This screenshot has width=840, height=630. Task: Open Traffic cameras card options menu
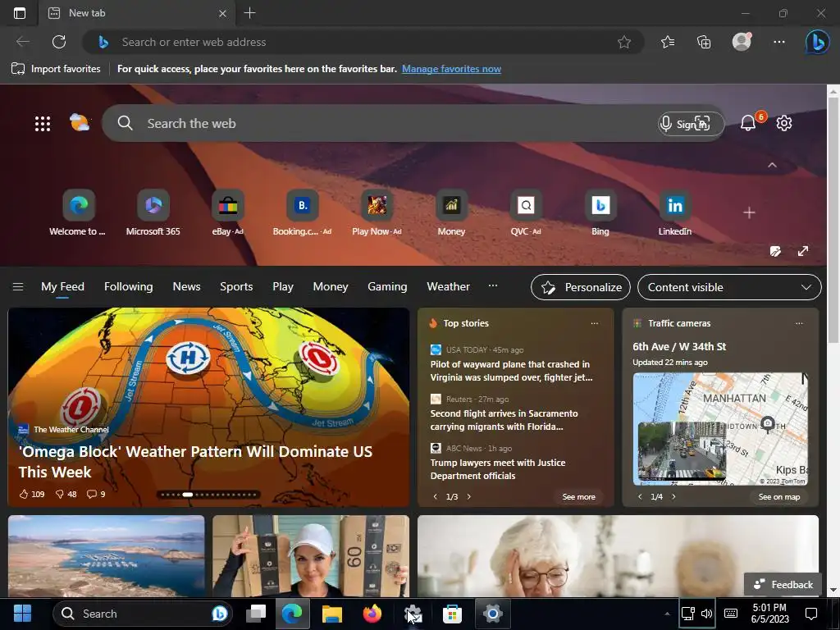799,323
